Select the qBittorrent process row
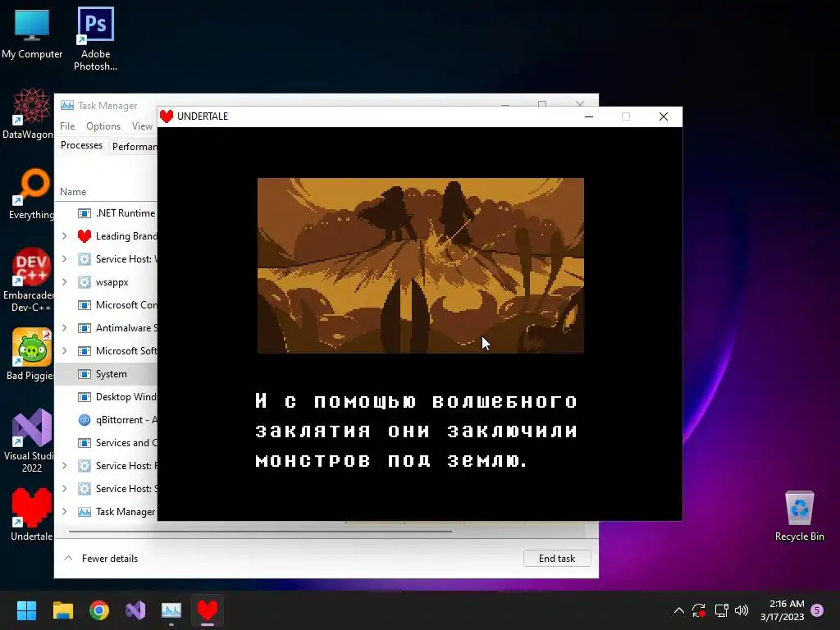The height and width of the screenshot is (630, 840). pos(106,420)
